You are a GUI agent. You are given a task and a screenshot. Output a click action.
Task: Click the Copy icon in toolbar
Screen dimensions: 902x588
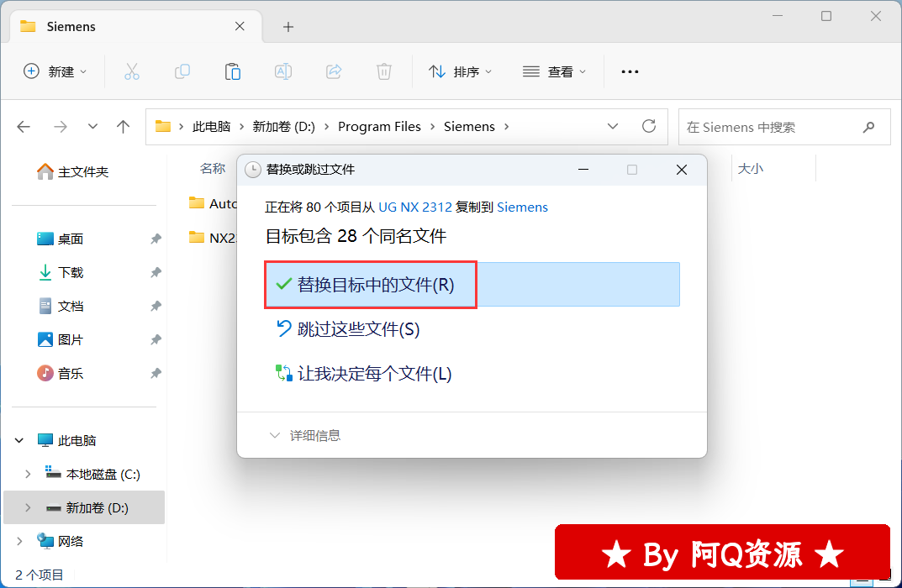click(x=182, y=72)
